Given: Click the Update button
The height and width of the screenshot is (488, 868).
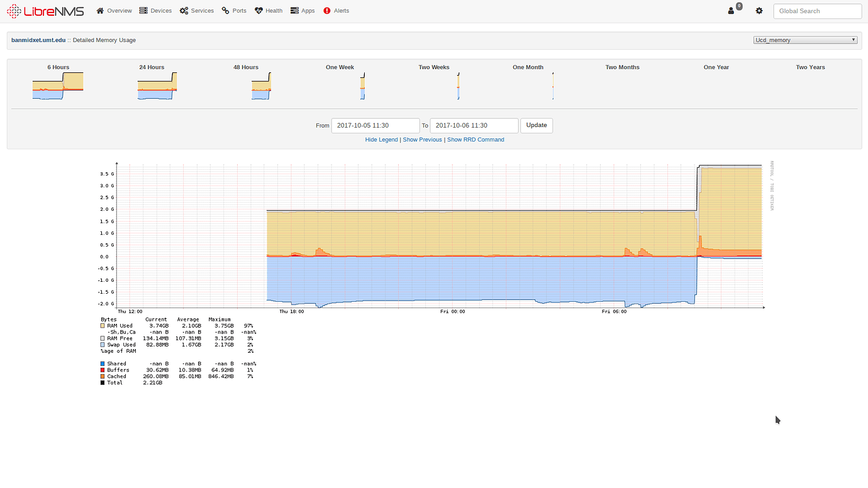Looking at the screenshot, I should (536, 125).
